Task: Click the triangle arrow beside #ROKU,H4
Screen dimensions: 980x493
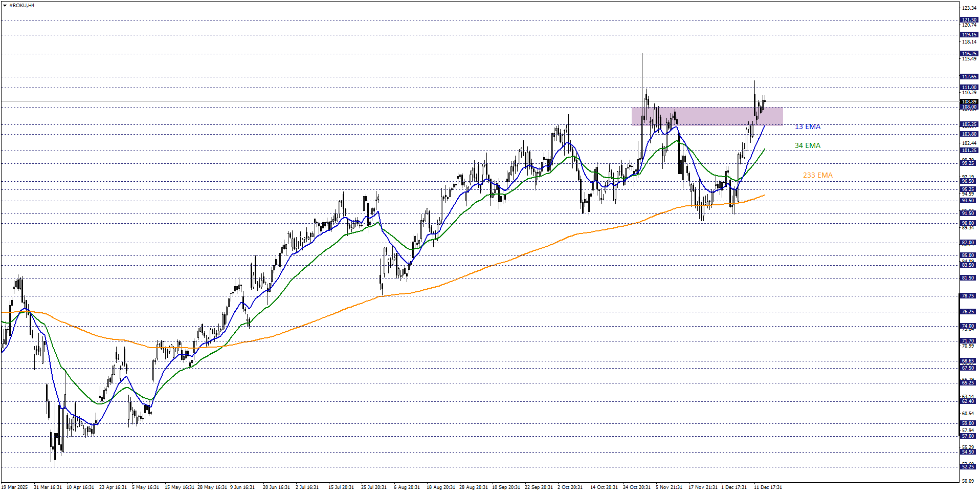Action: (x=5, y=6)
